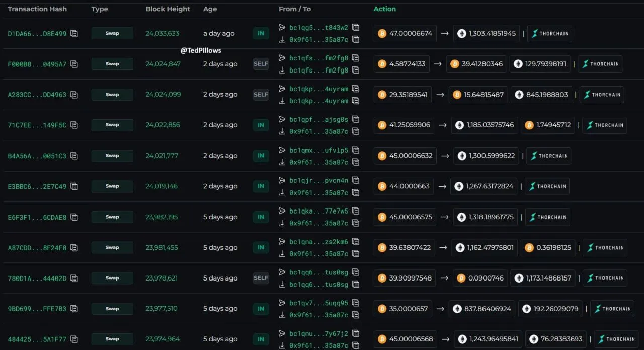Sort by the Block Height column header
644x350 pixels.
tap(168, 9)
